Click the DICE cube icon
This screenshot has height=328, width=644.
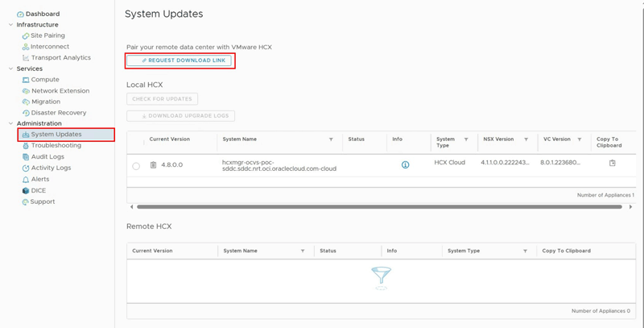coord(26,191)
